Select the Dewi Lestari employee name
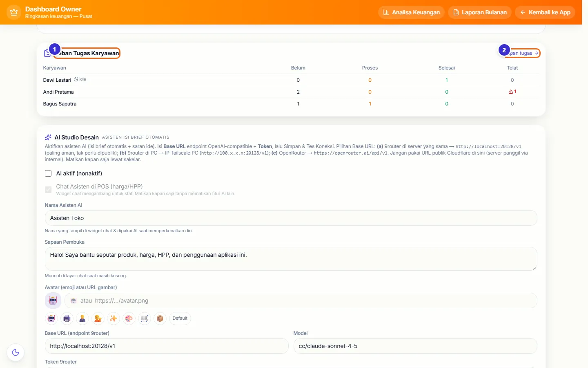 click(57, 80)
